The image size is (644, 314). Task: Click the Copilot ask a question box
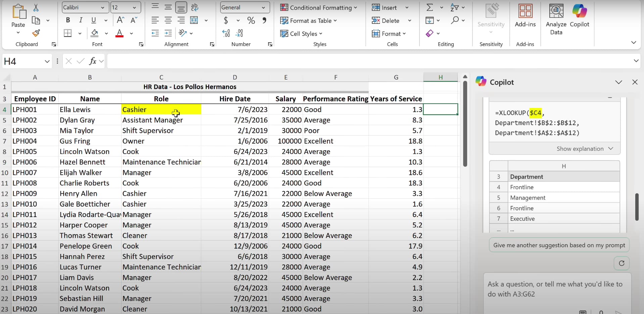click(557, 293)
